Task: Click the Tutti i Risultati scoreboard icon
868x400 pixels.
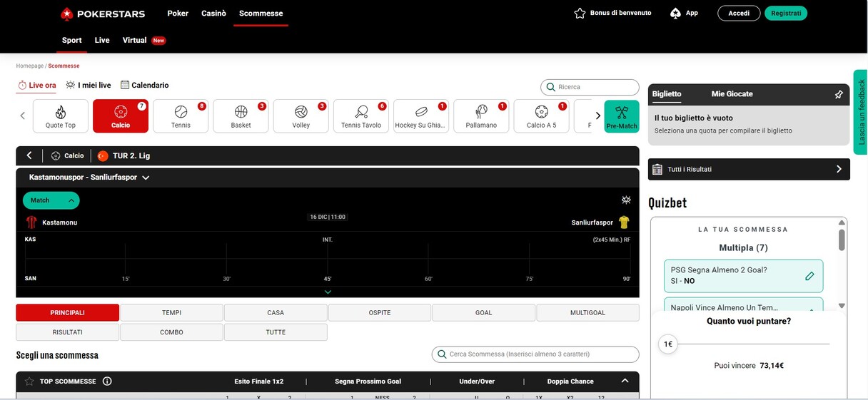Action: pos(657,169)
